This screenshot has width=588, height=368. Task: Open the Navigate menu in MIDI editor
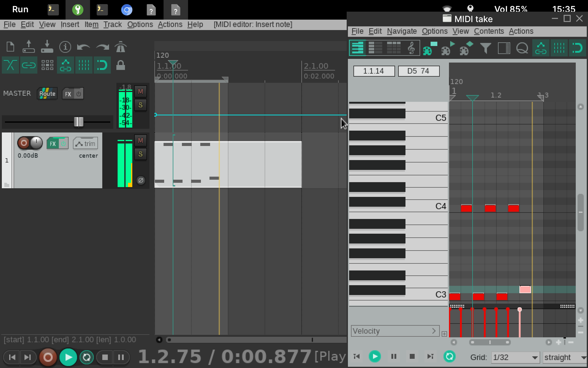point(402,31)
